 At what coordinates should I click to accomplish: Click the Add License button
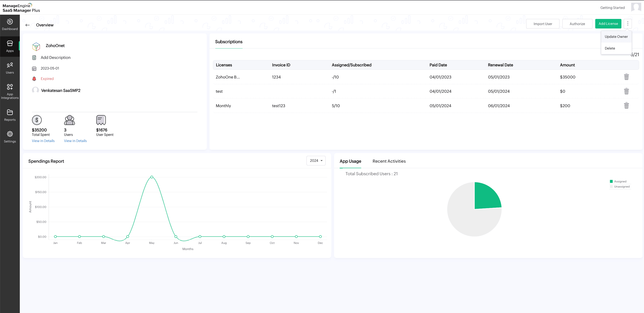point(608,24)
